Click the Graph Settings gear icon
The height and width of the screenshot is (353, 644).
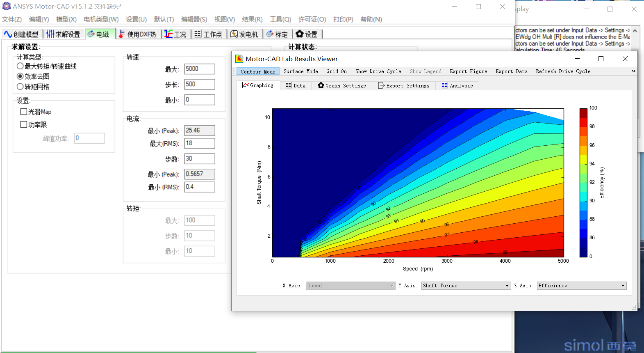(x=321, y=85)
